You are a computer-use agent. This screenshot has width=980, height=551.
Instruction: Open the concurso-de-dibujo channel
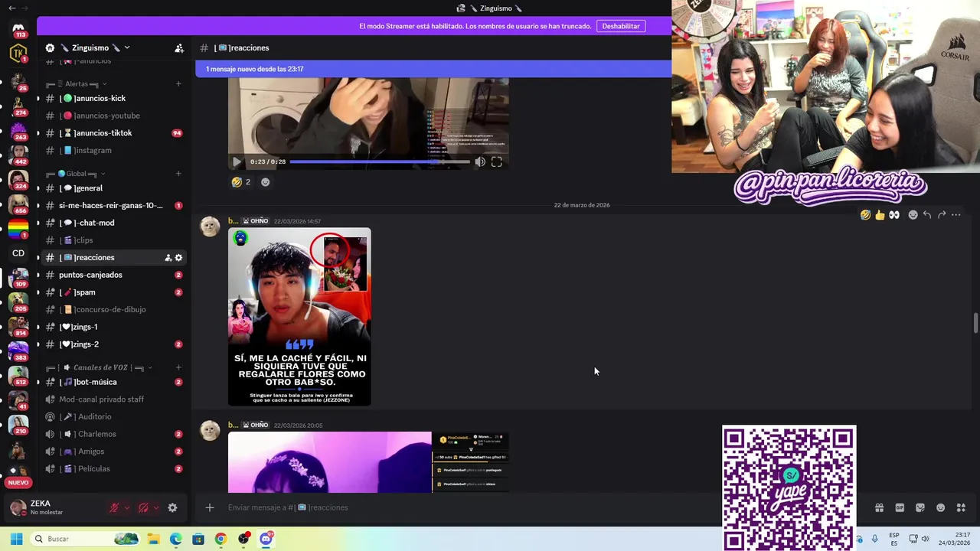[x=113, y=309]
